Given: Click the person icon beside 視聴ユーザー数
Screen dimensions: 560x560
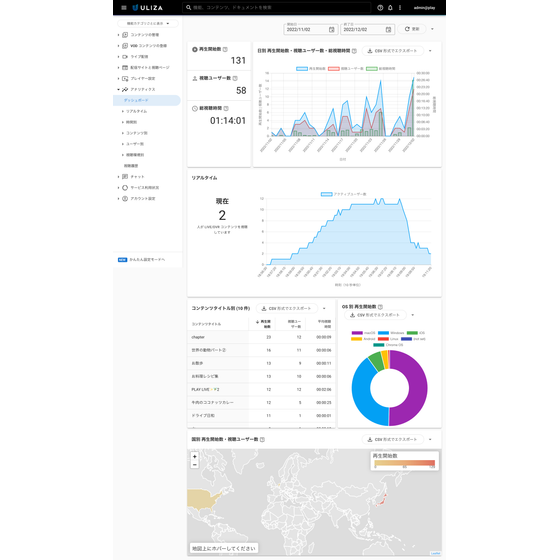Looking at the screenshot, I should (195, 78).
